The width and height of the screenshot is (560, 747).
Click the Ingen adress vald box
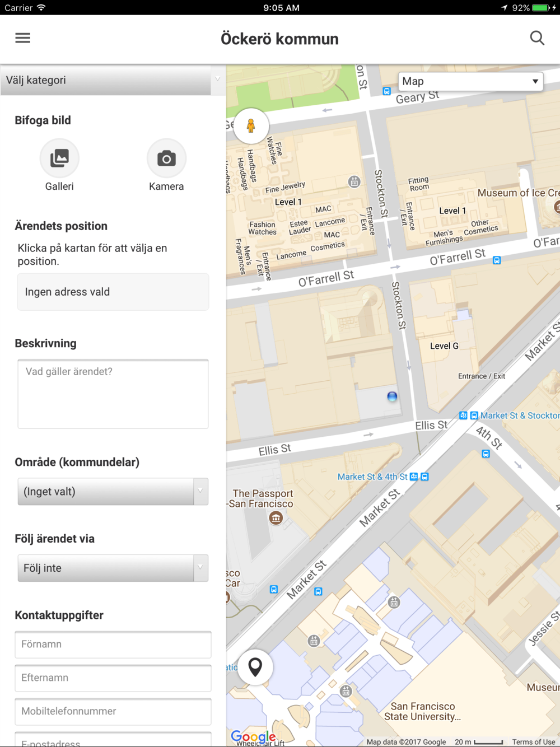click(113, 292)
